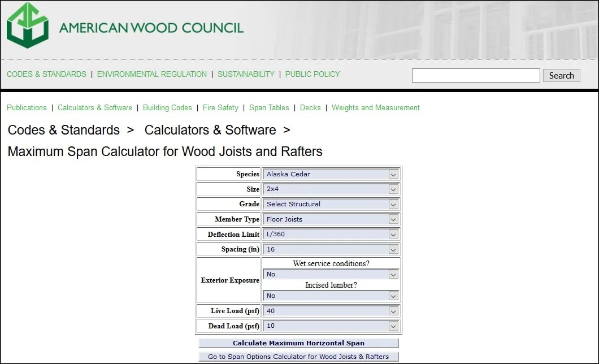Click Codes & Standards in the breadcrumb
599x364 pixels.
pyautogui.click(x=63, y=130)
